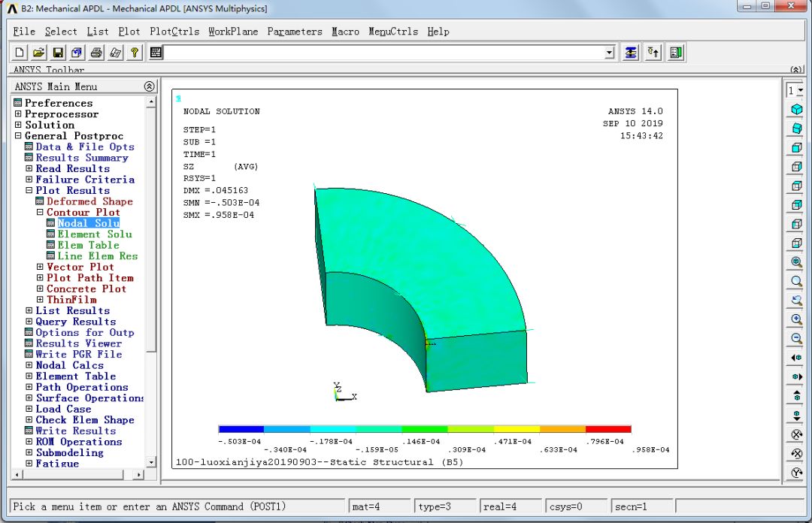Click the red contour legend color band
Viewport: 812px width, 523px height.
[x=608, y=429]
